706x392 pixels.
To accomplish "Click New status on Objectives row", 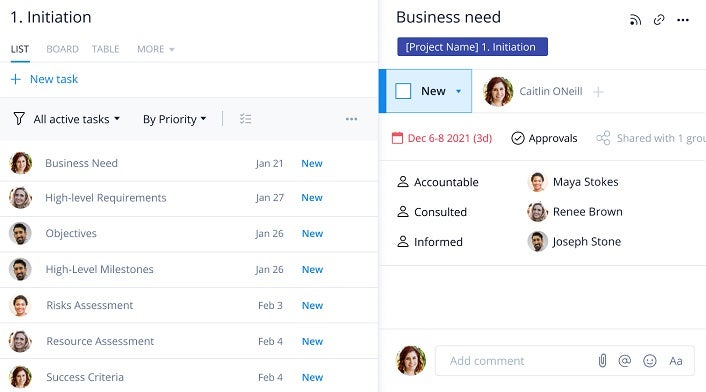I will (x=312, y=234).
